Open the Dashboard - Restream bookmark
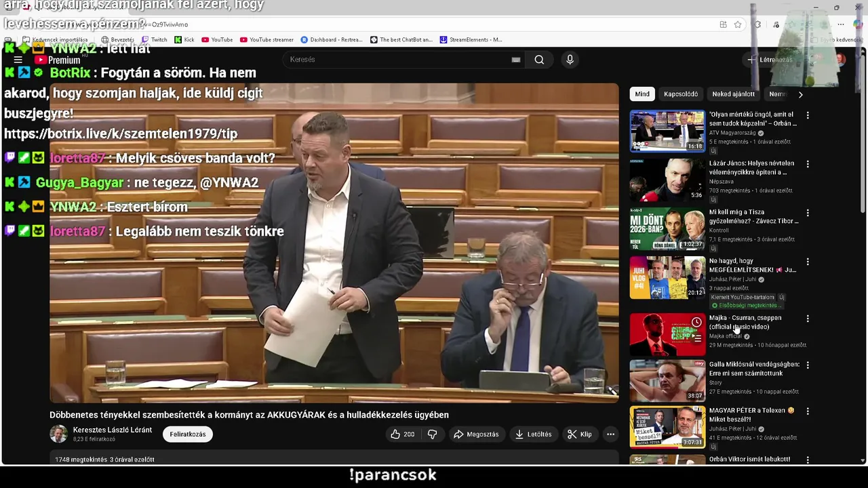 click(332, 39)
